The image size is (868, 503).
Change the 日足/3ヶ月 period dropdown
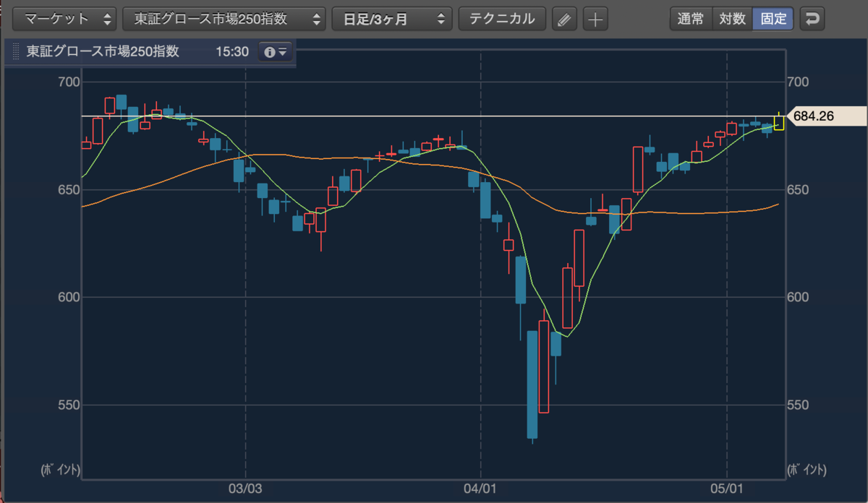(392, 19)
